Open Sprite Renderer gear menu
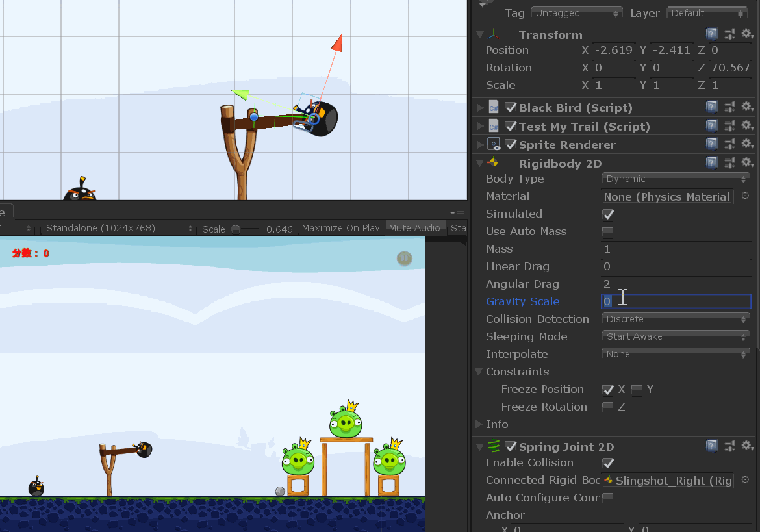The height and width of the screenshot is (532, 760). pyautogui.click(x=748, y=144)
